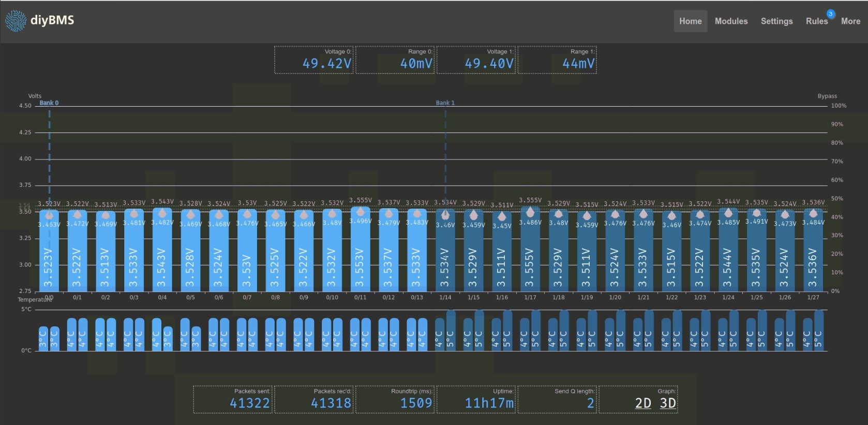
Task: Open the Rules page
Action: point(816,21)
